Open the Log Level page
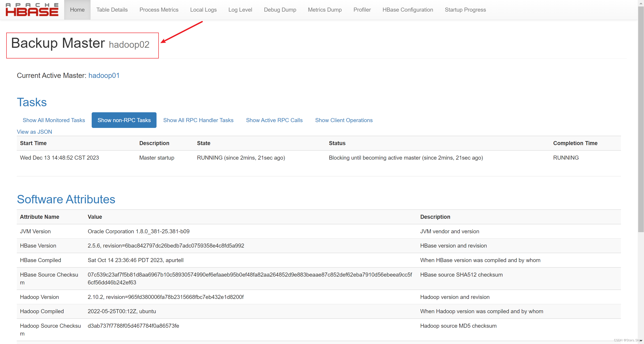The width and height of the screenshot is (644, 344). click(x=240, y=10)
